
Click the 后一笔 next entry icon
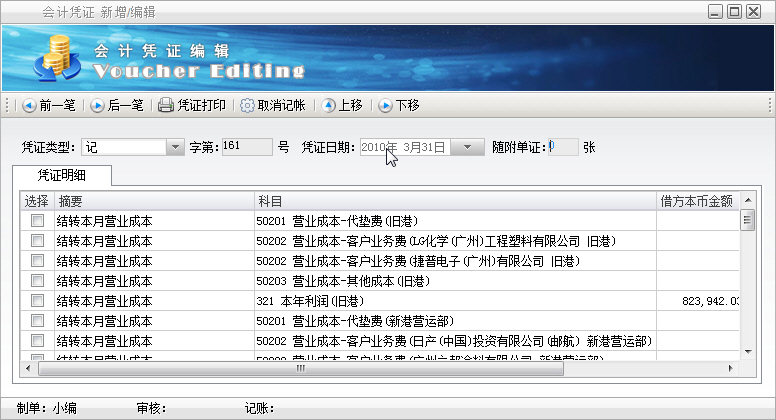point(97,105)
